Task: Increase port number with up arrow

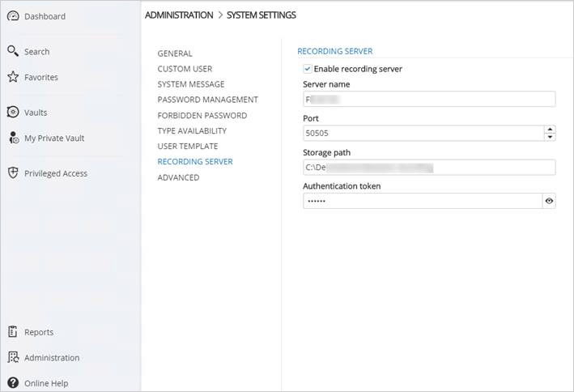Action: tap(550, 129)
